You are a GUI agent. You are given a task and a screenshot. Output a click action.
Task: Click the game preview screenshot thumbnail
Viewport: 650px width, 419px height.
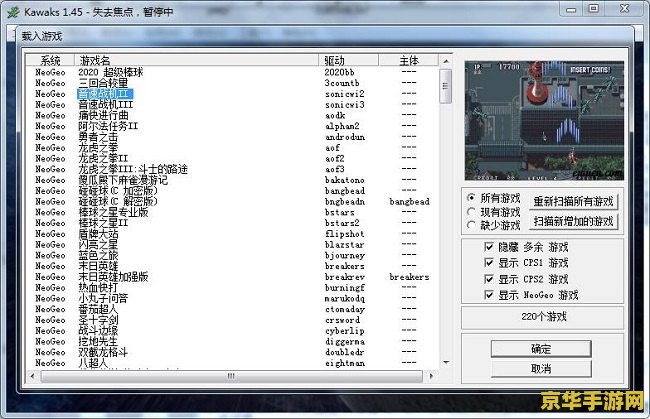coord(544,121)
